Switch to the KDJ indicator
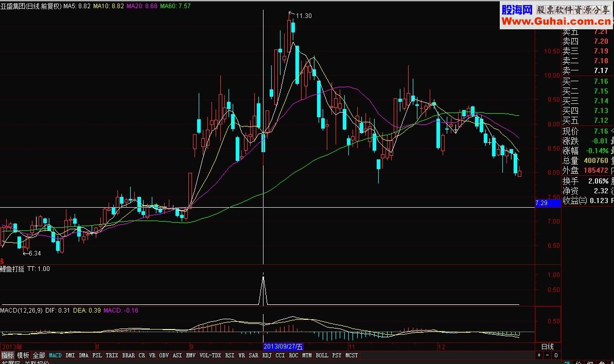The image size is (614, 364). tap(267, 355)
